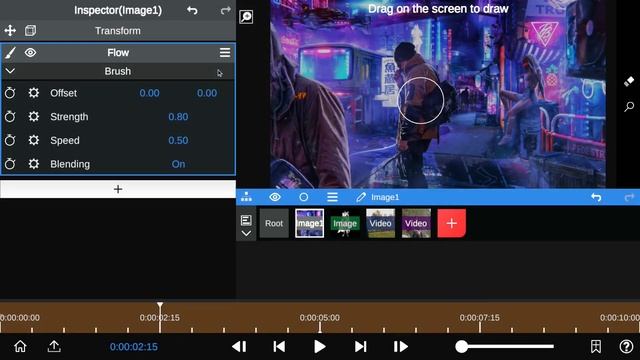Image resolution: width=640 pixels, height=360 pixels.
Task: Edit the first Offset value 0.00
Action: (x=149, y=93)
